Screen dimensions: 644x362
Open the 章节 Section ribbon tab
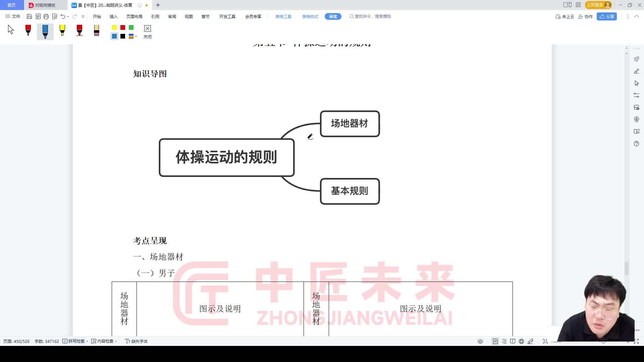tap(206, 16)
